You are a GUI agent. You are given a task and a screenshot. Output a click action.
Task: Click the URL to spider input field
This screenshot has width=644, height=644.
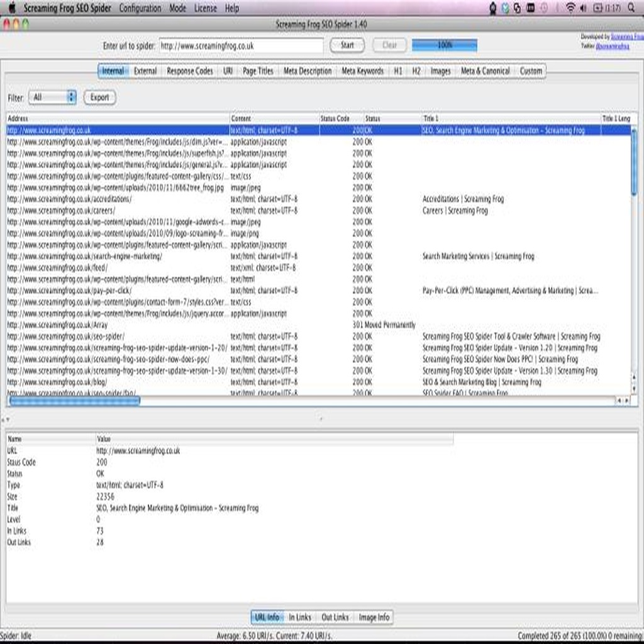point(241,45)
